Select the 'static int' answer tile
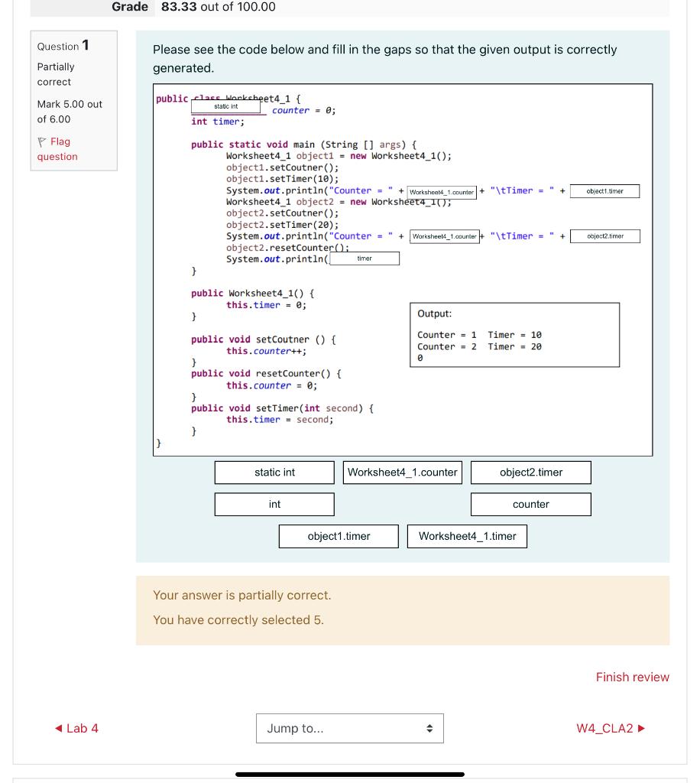This screenshot has width=700, height=783. (274, 472)
